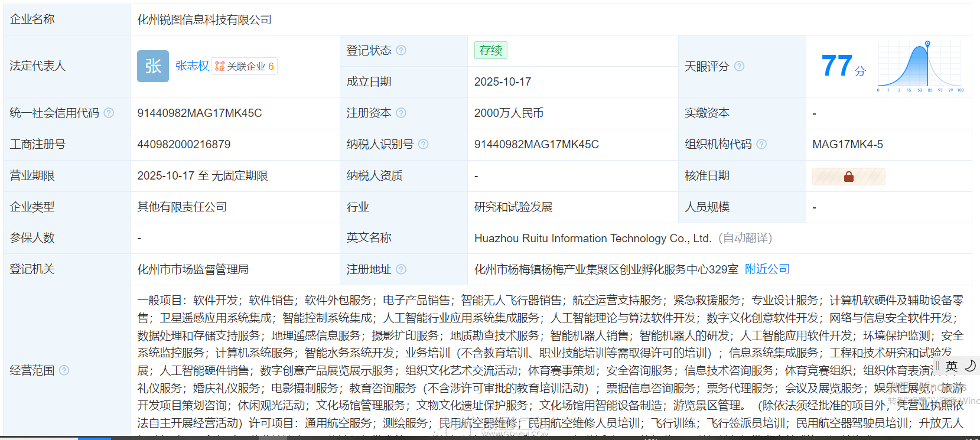Click the help icon beside 登记状态
980x440 pixels.
401,50
